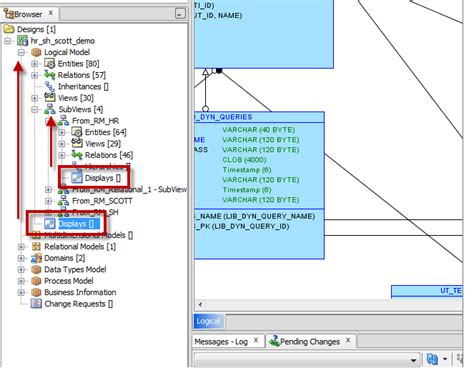This screenshot has height=378, width=474.
Task: Close the Pending Changes tab
Action: (x=348, y=341)
